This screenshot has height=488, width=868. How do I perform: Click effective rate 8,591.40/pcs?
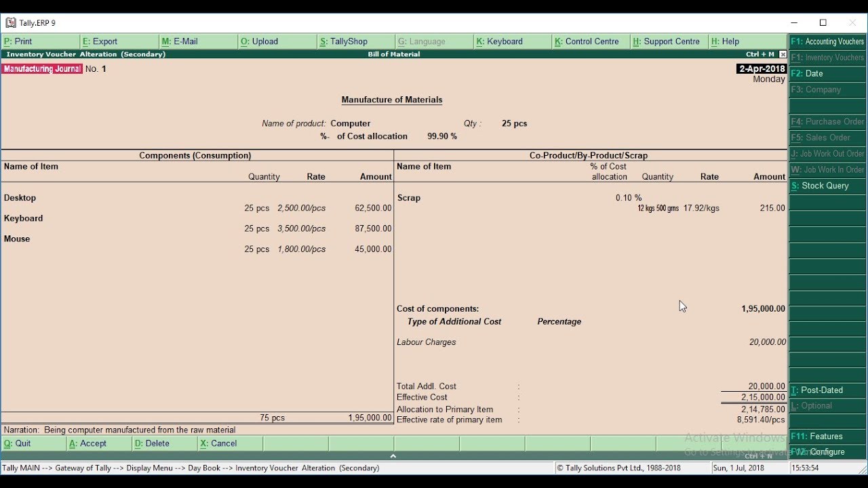tap(762, 420)
